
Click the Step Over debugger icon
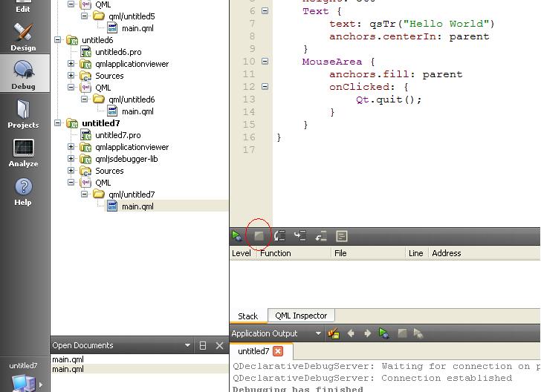(279, 236)
